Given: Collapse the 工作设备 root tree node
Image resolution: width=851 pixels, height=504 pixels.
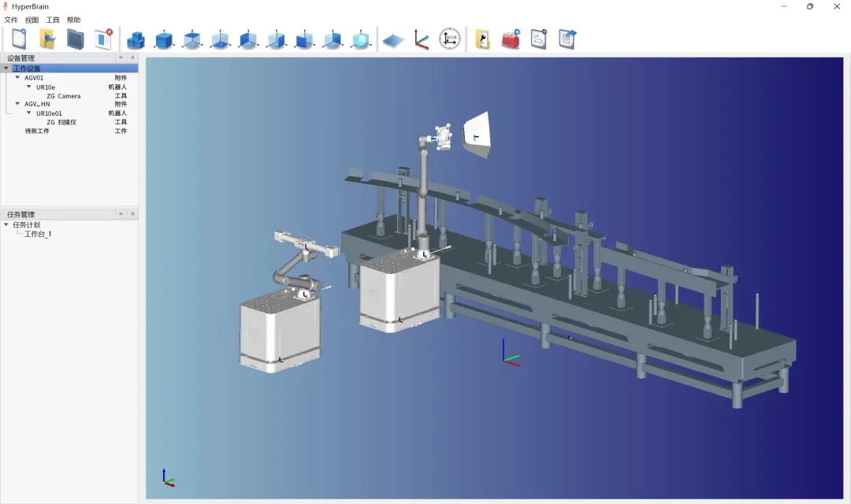Looking at the screenshot, I should click(6, 69).
